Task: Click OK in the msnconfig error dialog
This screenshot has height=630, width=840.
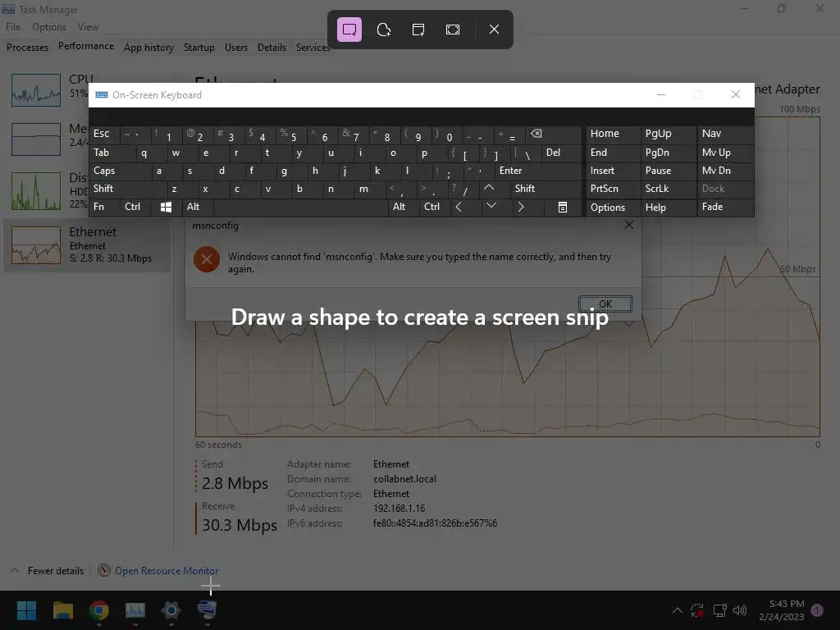Action: tap(605, 304)
